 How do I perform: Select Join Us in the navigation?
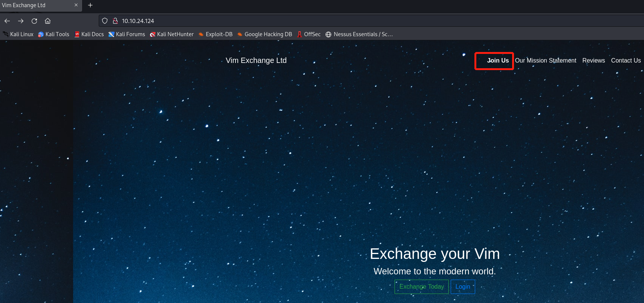click(497, 61)
